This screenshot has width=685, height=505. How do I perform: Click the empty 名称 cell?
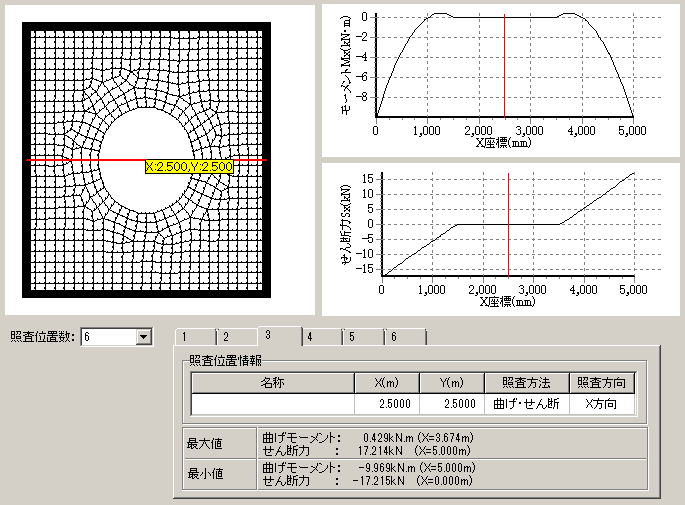273,403
